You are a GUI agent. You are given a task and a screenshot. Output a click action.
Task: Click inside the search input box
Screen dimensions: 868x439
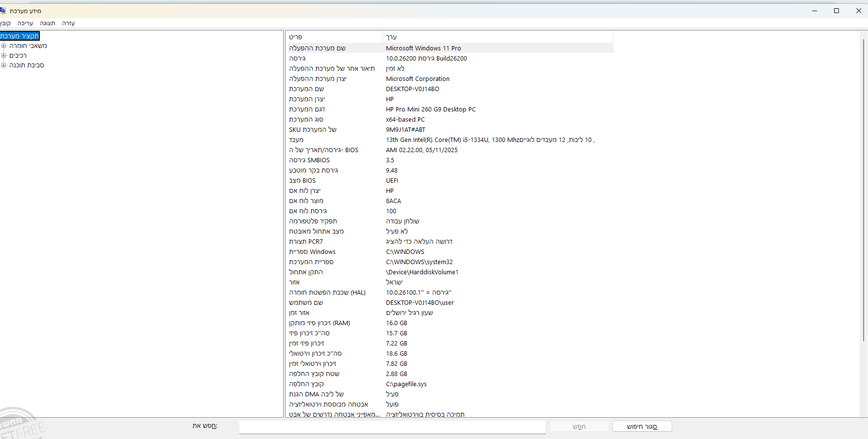click(x=392, y=427)
